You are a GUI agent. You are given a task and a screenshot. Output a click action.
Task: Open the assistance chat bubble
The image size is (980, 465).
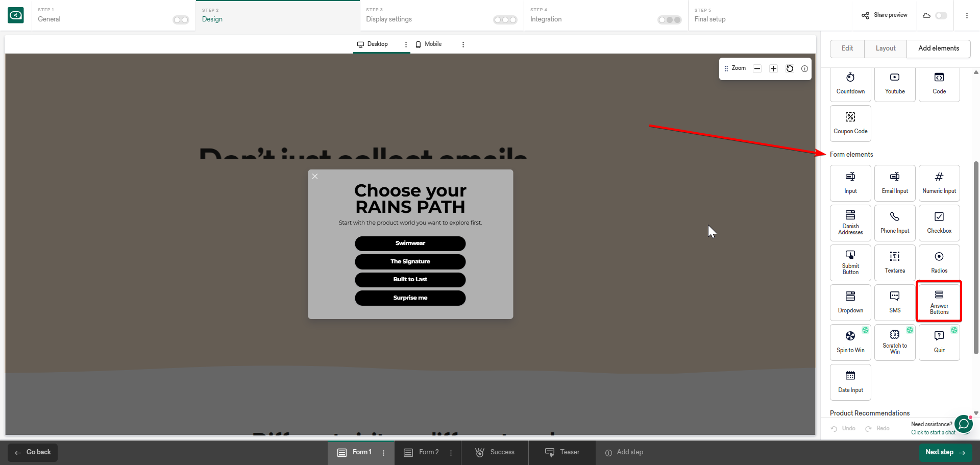[x=964, y=424]
